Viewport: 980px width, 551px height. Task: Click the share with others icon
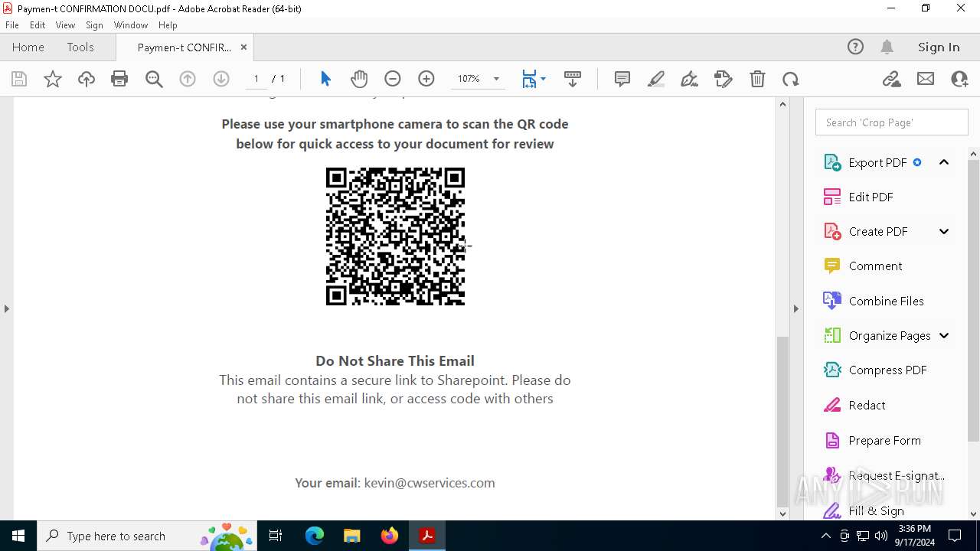(x=959, y=79)
